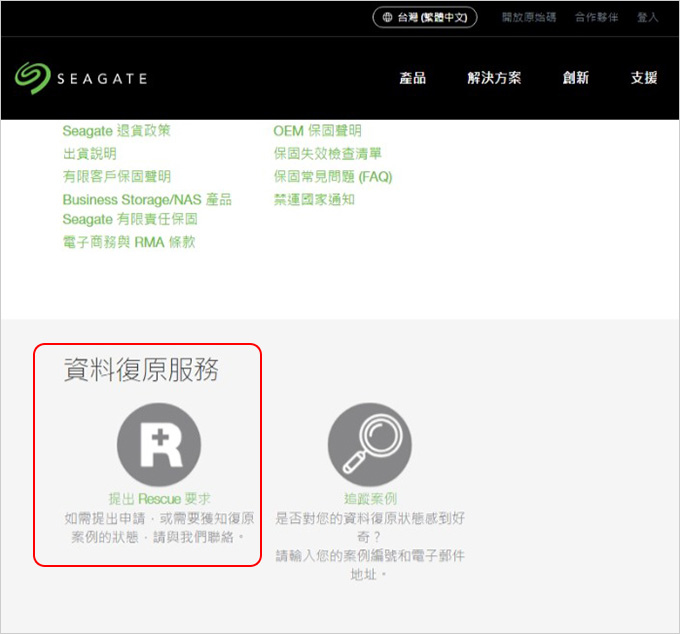Open the OEM 保固聲明 link
Viewport: 680px width, 634px height.
point(317,131)
